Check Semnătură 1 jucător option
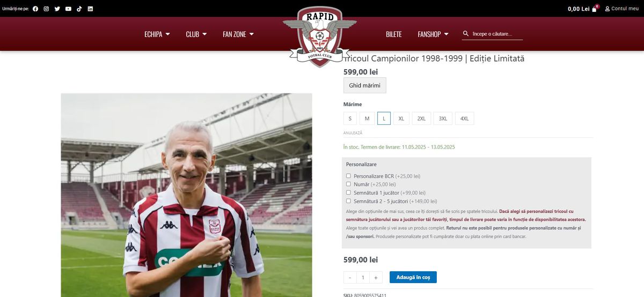The width and height of the screenshot is (644, 297). pos(348,192)
